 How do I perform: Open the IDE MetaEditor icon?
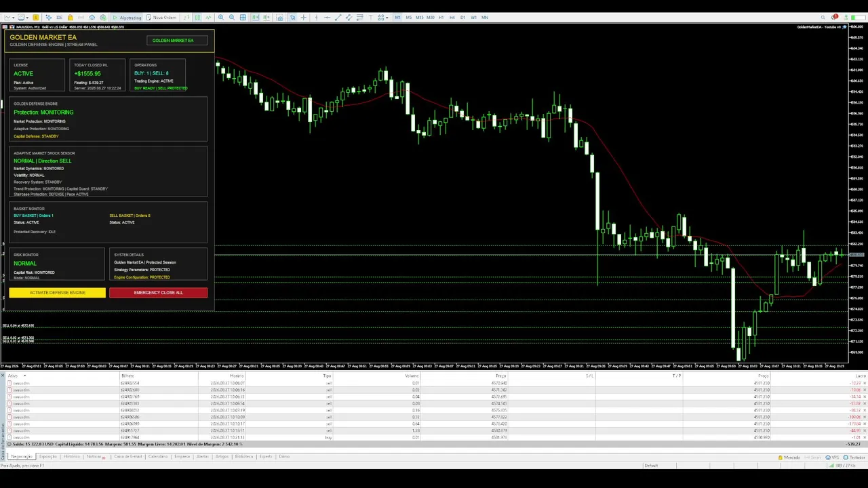[x=59, y=18]
